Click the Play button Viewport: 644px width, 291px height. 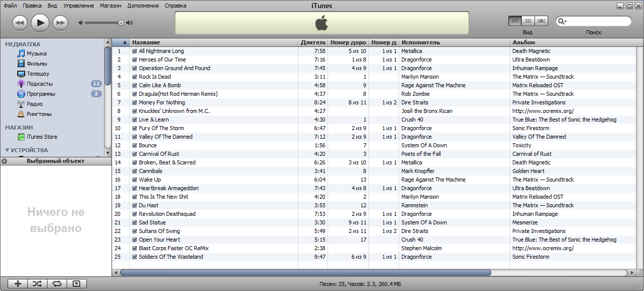40,22
